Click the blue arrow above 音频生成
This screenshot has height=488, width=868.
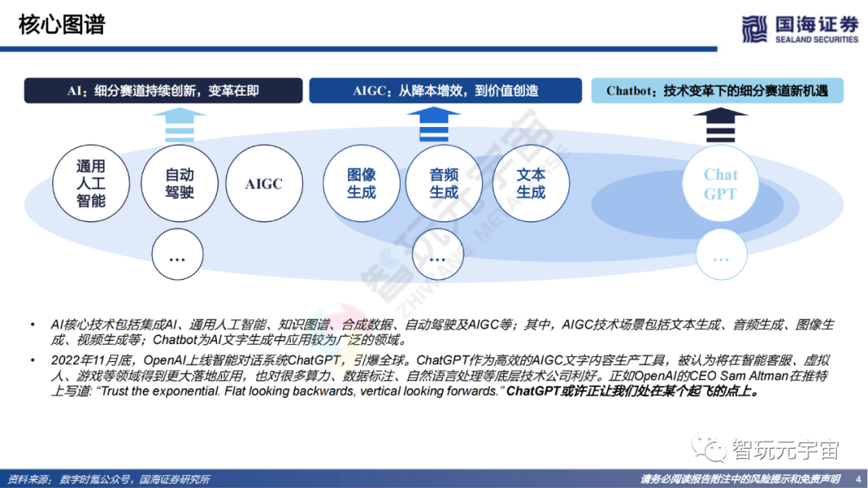tap(434, 125)
